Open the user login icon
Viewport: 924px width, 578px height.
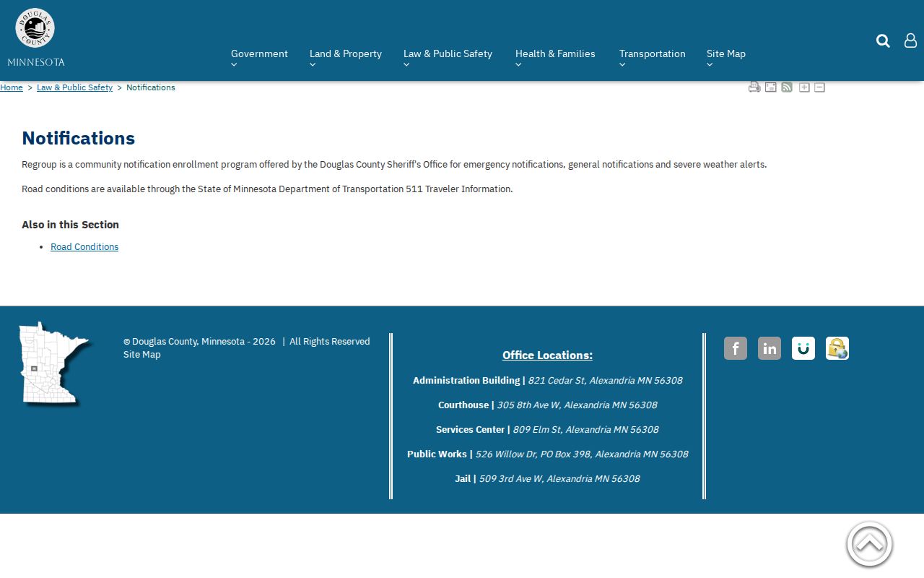coord(910,40)
